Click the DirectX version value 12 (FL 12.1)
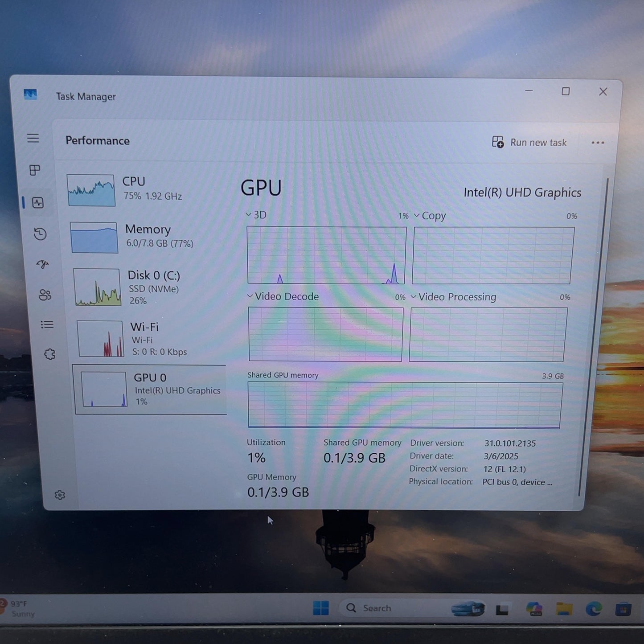Viewport: 644px width, 644px height. 505,469
